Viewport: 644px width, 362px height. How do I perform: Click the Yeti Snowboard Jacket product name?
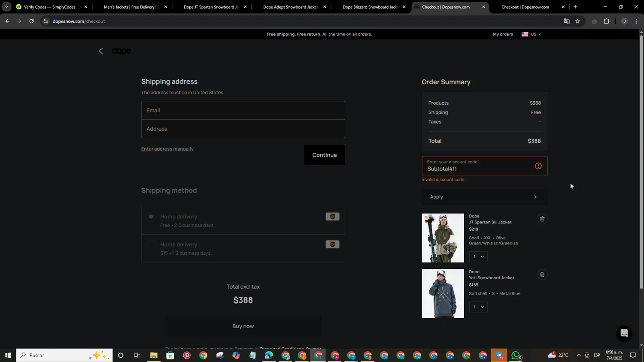[x=492, y=278]
